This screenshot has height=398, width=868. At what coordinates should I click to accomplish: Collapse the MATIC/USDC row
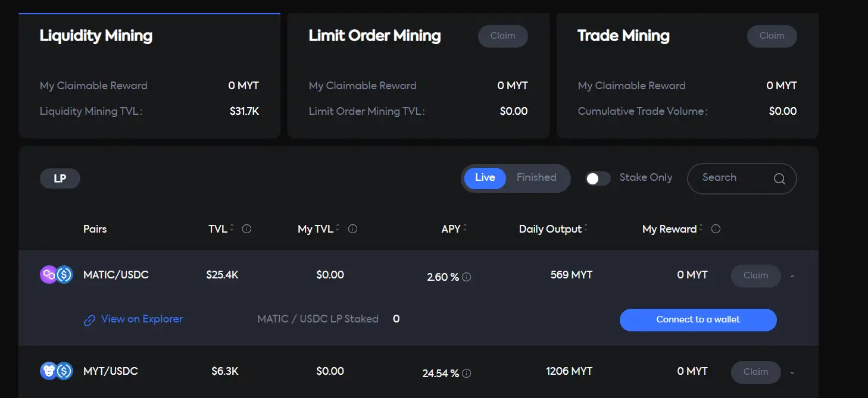pyautogui.click(x=792, y=276)
